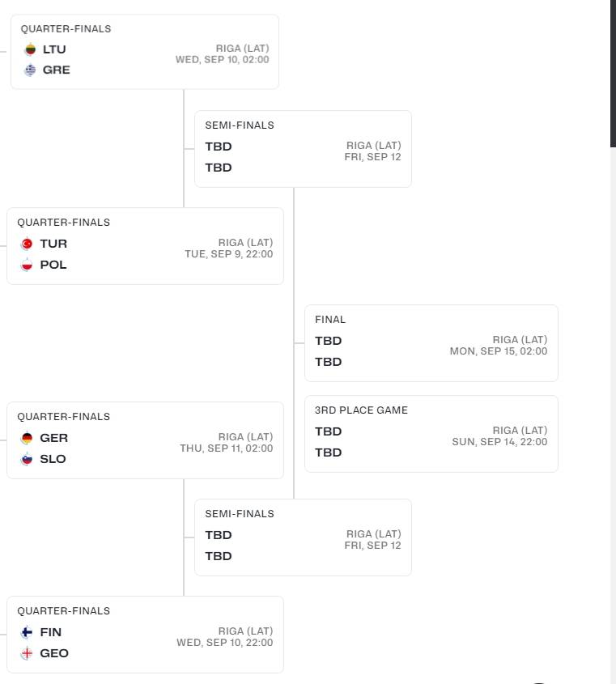Click the THU, SEP 11, 02:00 match time
Image resolution: width=616 pixels, height=684 pixels.
tap(227, 448)
